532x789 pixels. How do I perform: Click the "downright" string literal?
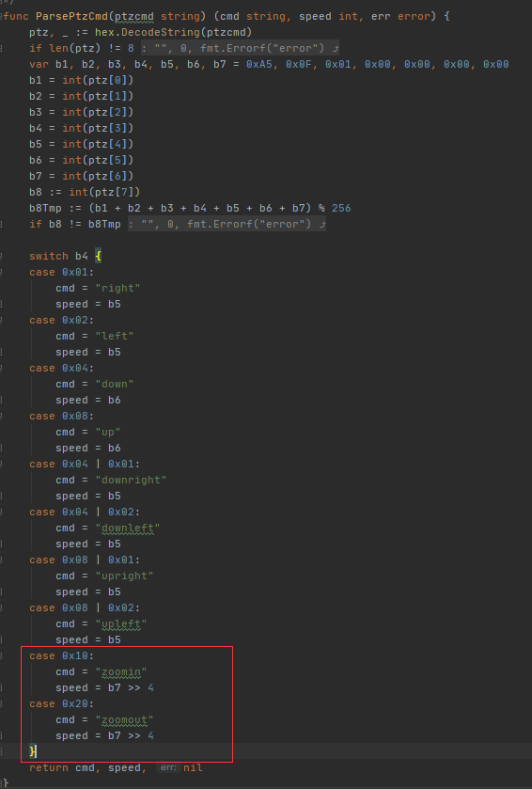(131, 480)
